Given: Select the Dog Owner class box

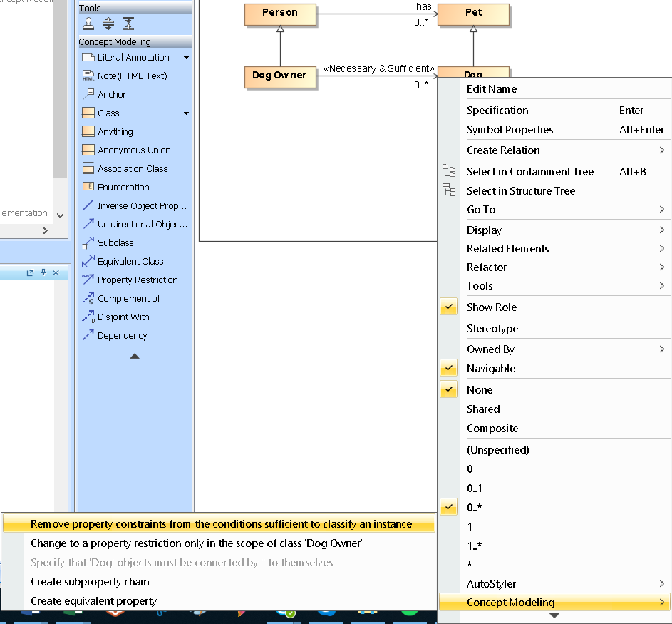Looking at the screenshot, I should (280, 75).
